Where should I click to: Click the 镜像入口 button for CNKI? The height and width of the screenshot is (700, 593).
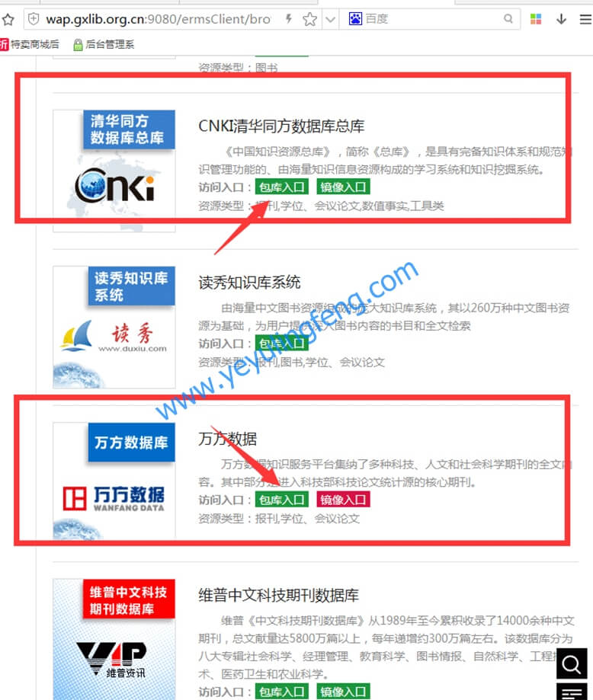(343, 187)
